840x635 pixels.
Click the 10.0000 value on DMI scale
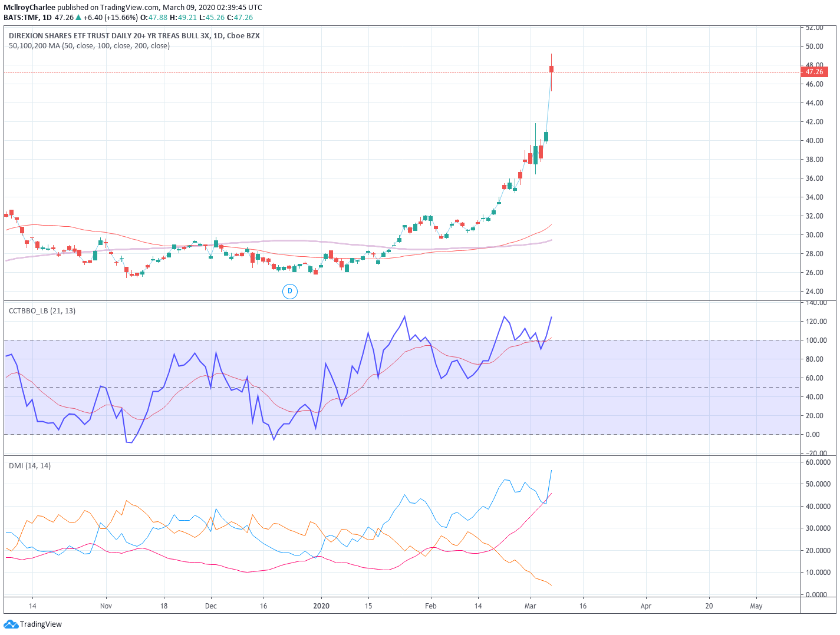[818, 573]
